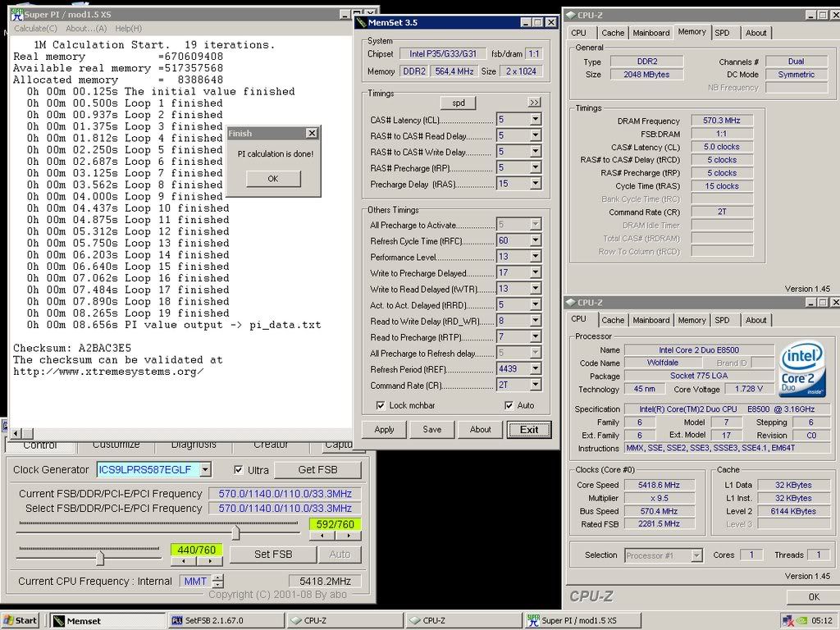Toggle the Auto checkbox in MemSet
Image resolution: width=840 pixels, height=630 pixels.
tap(509, 405)
